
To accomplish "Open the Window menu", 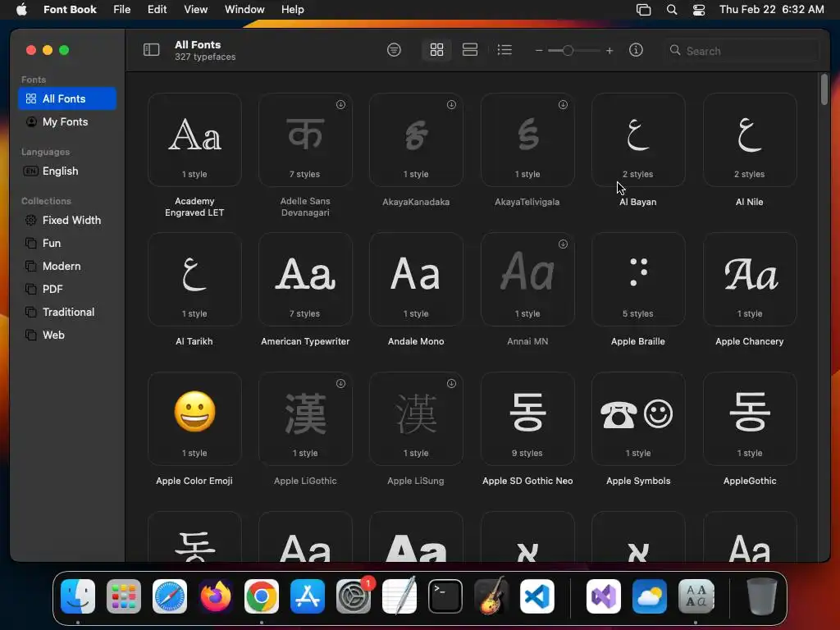I will pos(244,9).
